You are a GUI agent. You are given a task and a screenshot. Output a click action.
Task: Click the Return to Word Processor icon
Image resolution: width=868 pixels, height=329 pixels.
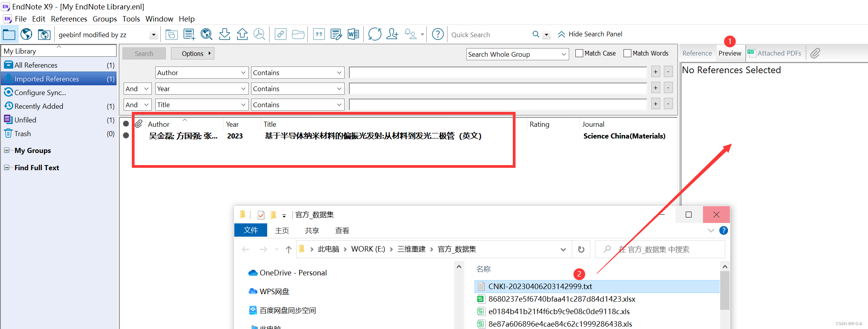pos(353,34)
